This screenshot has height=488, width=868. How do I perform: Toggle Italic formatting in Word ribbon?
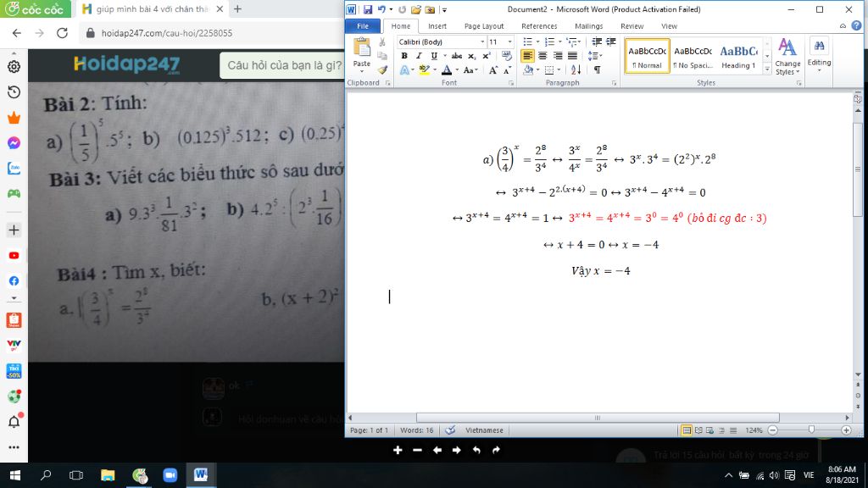(x=419, y=56)
